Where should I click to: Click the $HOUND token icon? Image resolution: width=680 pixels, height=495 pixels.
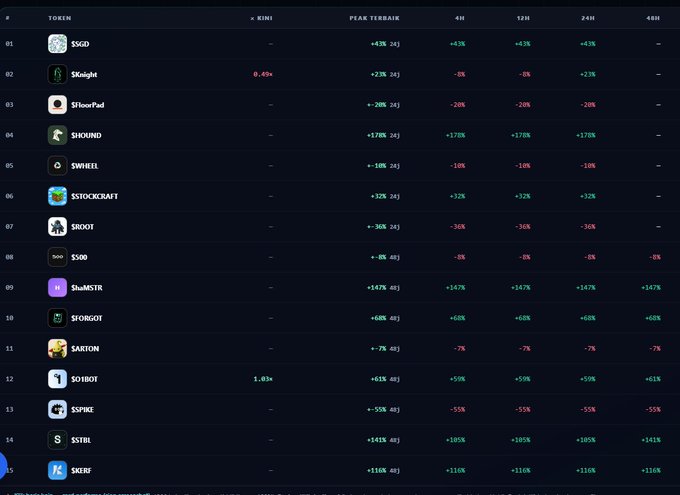click(57, 135)
